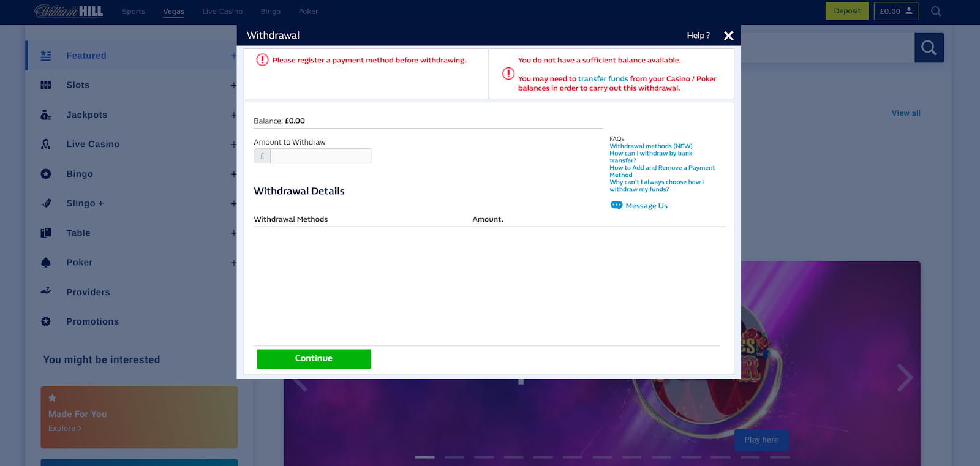Expand the Slingo + category
980x466 pixels.
(233, 203)
